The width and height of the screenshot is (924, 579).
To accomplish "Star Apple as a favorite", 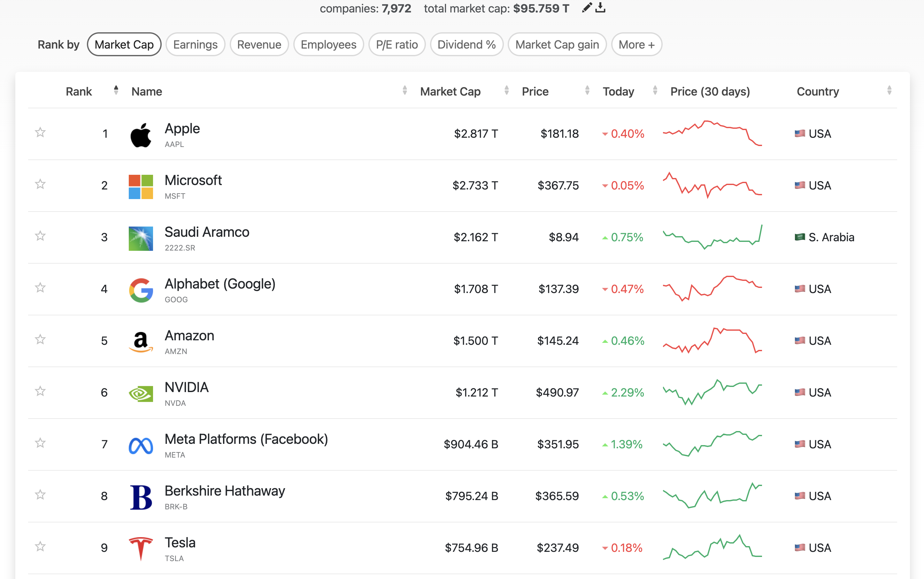I will tap(40, 133).
